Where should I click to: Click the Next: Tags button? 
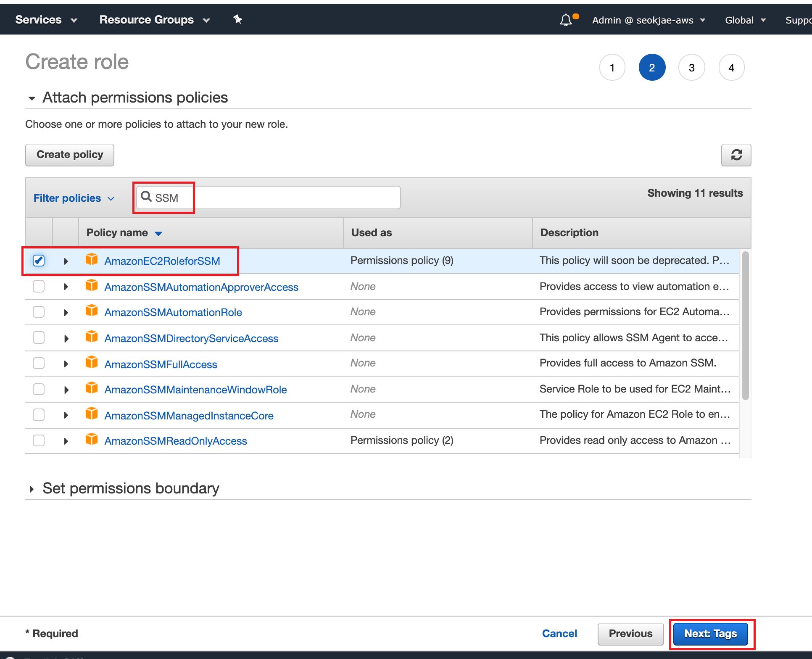pyautogui.click(x=710, y=633)
